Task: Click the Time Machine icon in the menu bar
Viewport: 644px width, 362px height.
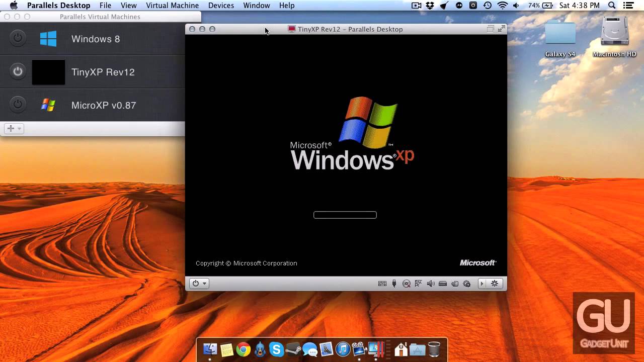Action: 488,6
